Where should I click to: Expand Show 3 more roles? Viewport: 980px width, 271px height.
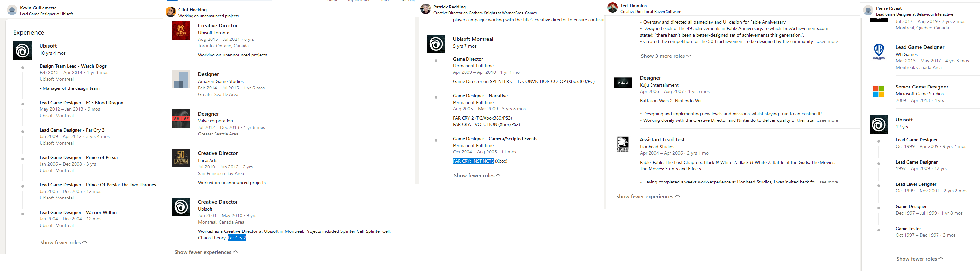coord(666,56)
